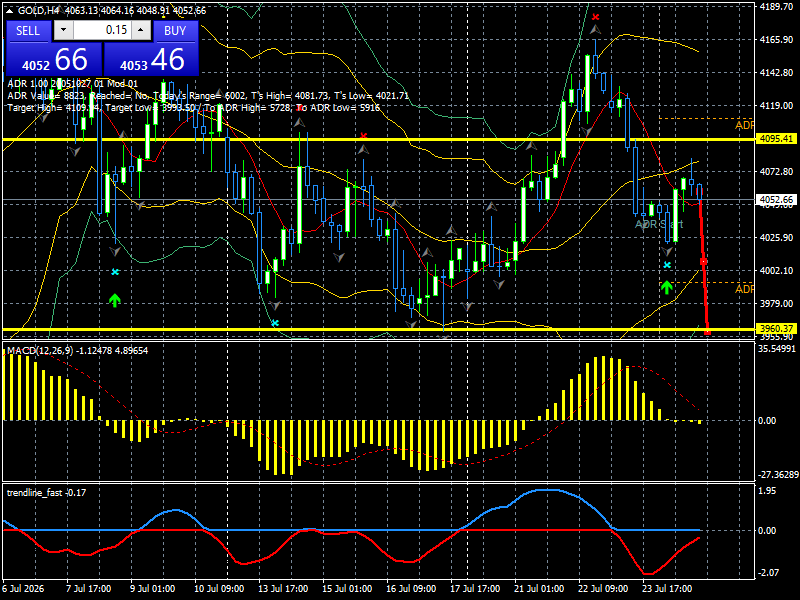
Task: Click the 3960.37 yellow price label
Action: pyautogui.click(x=776, y=329)
